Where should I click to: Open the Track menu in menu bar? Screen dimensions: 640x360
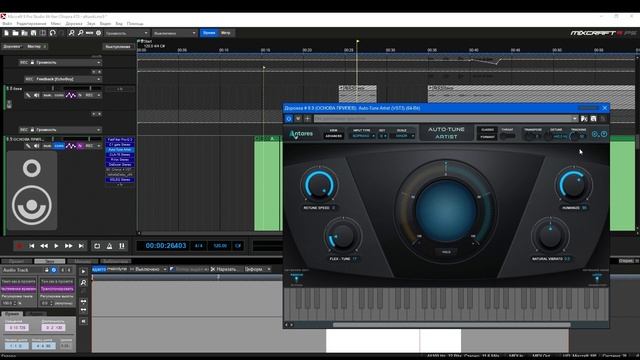[x=74, y=24]
